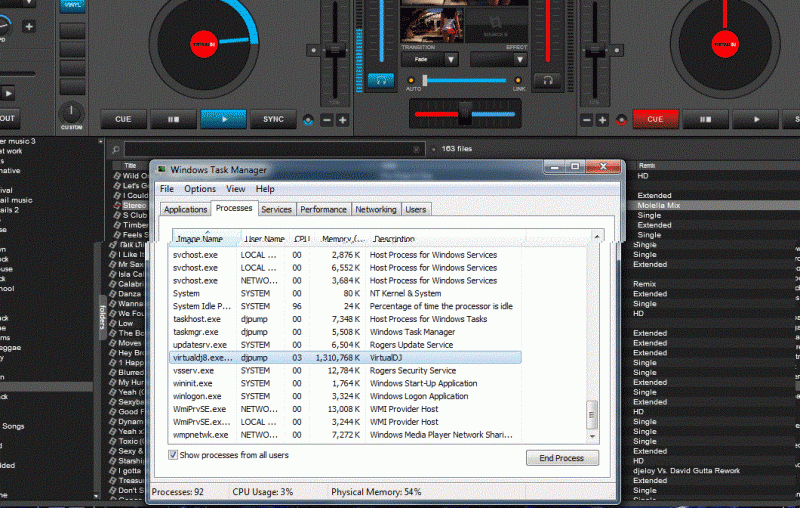Open Task Manager View menu

236,189
